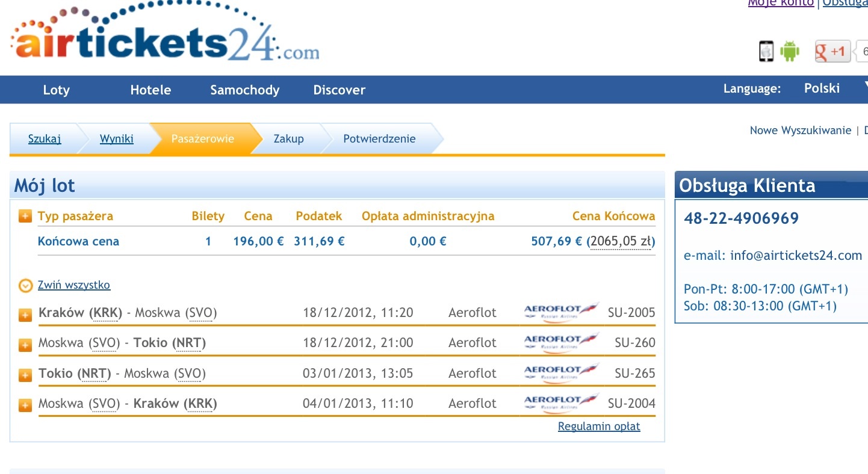The height and width of the screenshot is (474, 868).
Task: Open the Moje konto link
Action: pos(781,3)
